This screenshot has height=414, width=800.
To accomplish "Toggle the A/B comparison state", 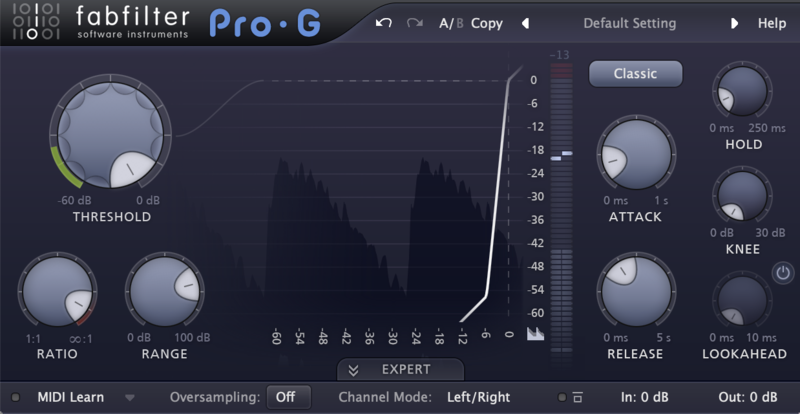I will [x=451, y=23].
